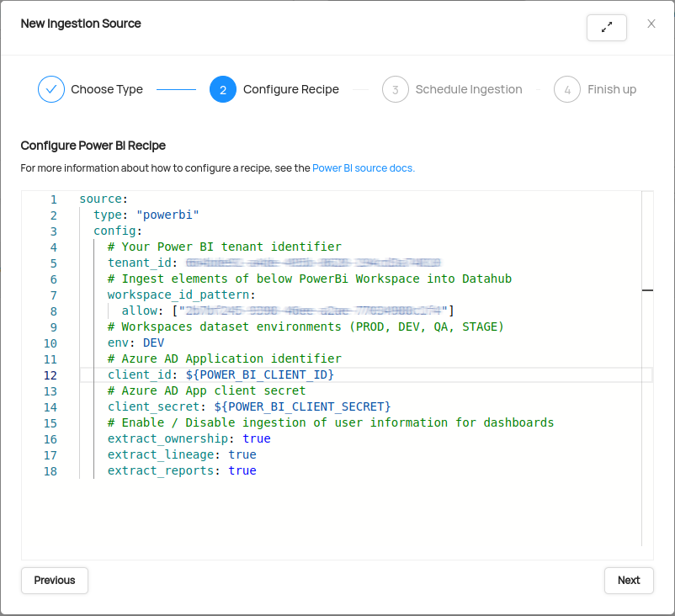
Task: Click the New Ingestion Source title
Action: click(81, 24)
